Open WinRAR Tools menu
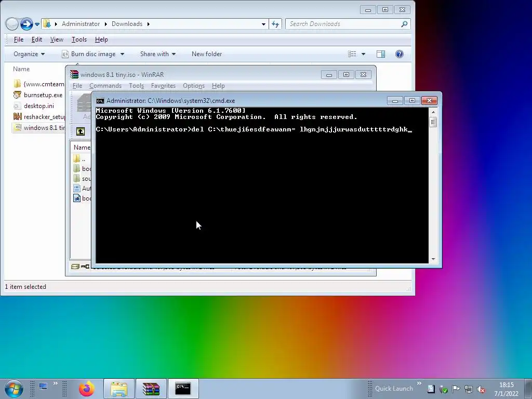The width and height of the screenshot is (532, 399). [136, 86]
